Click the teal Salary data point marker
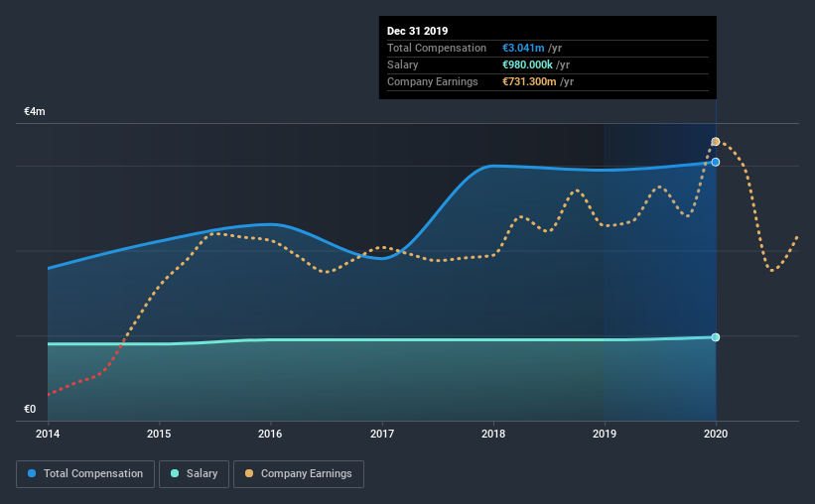The height and width of the screenshot is (504, 815). pyautogui.click(x=716, y=337)
